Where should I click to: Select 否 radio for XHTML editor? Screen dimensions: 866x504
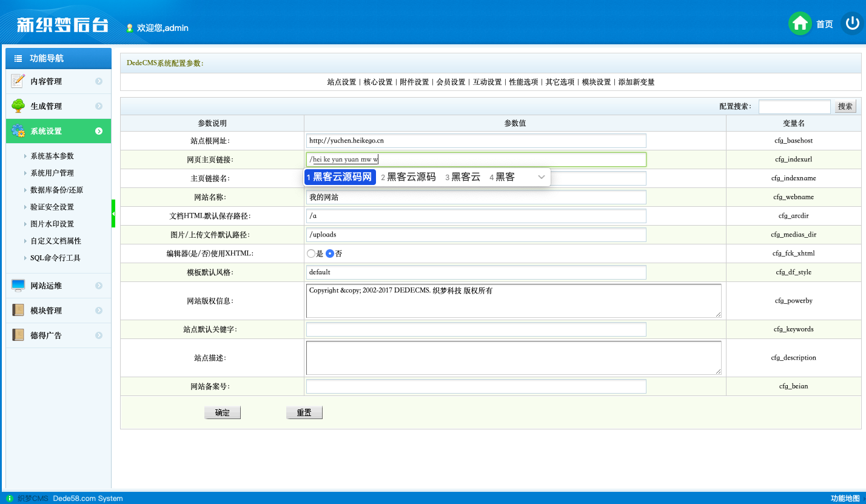[330, 254]
